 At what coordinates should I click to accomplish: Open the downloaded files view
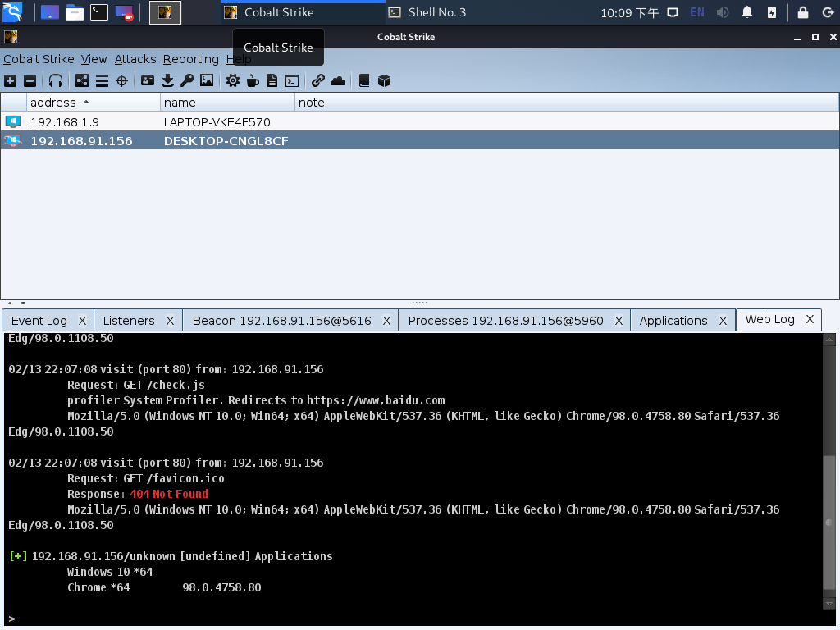coord(167,80)
